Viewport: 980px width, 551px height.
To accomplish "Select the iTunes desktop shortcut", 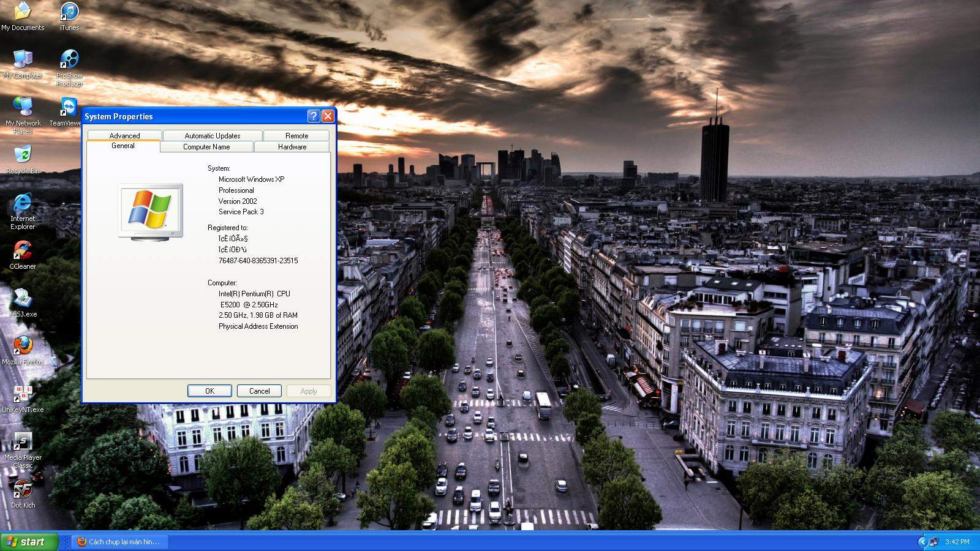I will 69,12.
